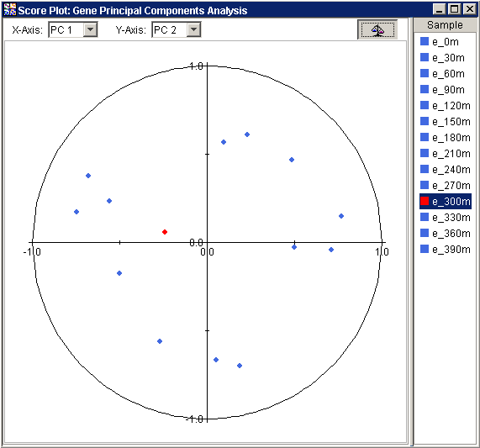Click the e_30m blue color swatch
This screenshot has height=448, width=480.
[x=425, y=57]
